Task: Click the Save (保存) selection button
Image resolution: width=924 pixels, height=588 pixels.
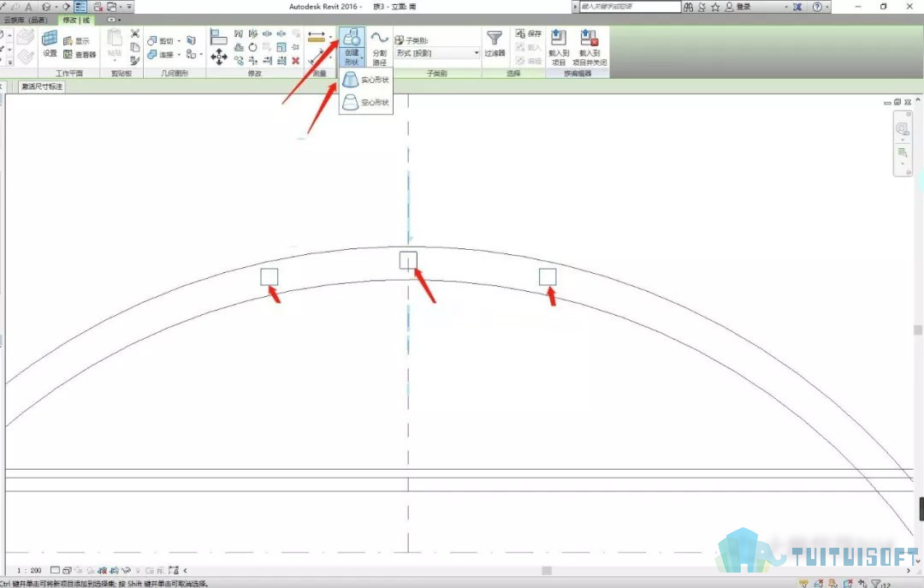Action: pos(529,33)
